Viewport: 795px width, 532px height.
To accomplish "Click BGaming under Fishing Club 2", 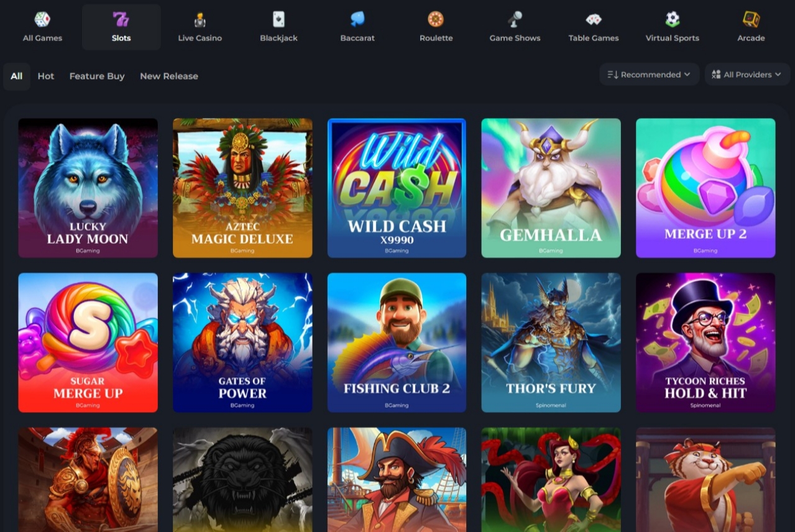I will pos(397,405).
